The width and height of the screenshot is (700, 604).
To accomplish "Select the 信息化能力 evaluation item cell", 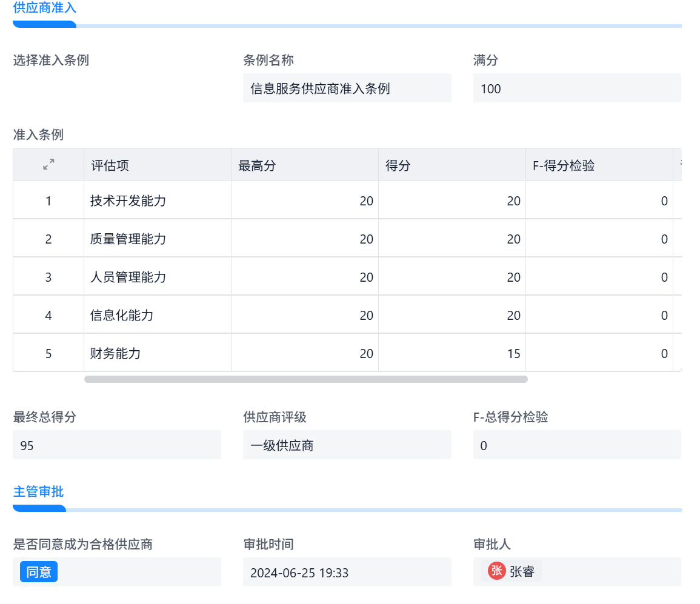I will point(157,315).
